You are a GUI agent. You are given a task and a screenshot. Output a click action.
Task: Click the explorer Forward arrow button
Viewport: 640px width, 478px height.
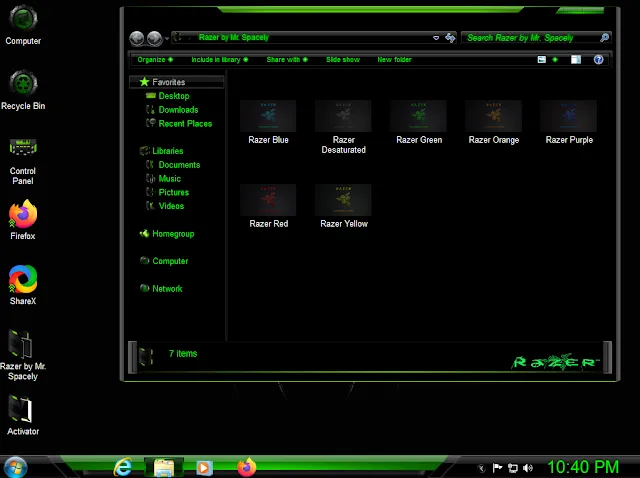click(x=154, y=38)
